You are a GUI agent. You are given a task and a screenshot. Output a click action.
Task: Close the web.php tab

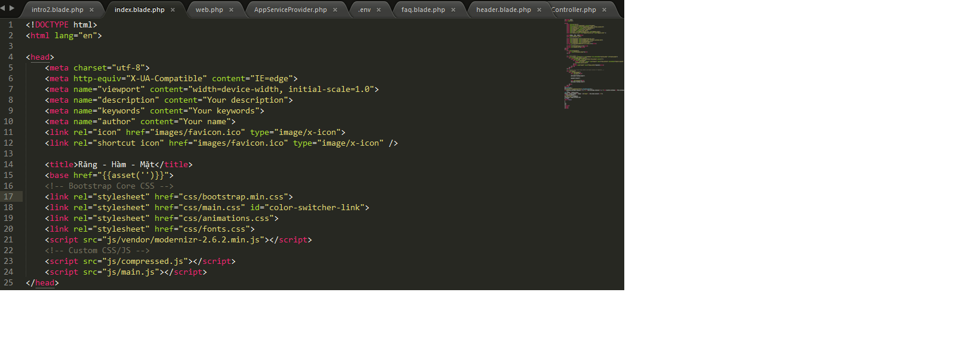pos(231,10)
